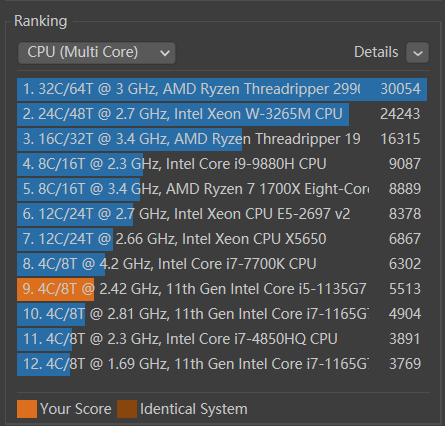Select the AMD Ryzen 7 1700X entry
445x426 pixels.
(x=222, y=189)
